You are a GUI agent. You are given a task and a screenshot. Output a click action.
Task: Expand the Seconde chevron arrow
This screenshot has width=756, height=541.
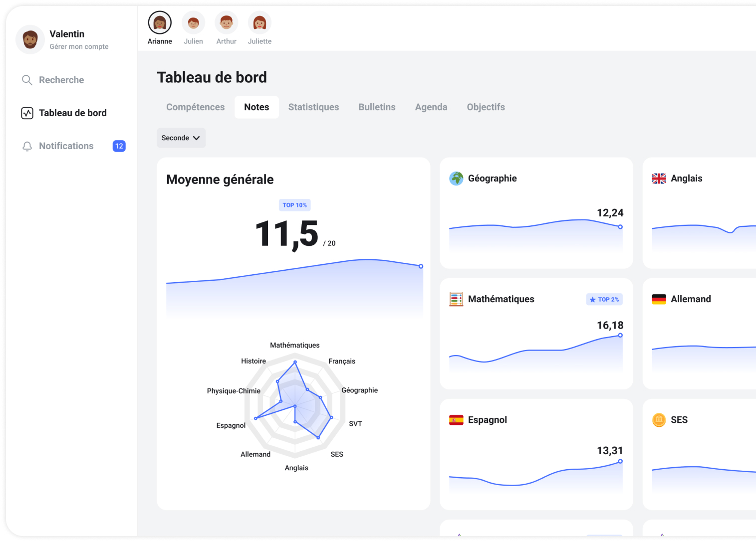197,138
